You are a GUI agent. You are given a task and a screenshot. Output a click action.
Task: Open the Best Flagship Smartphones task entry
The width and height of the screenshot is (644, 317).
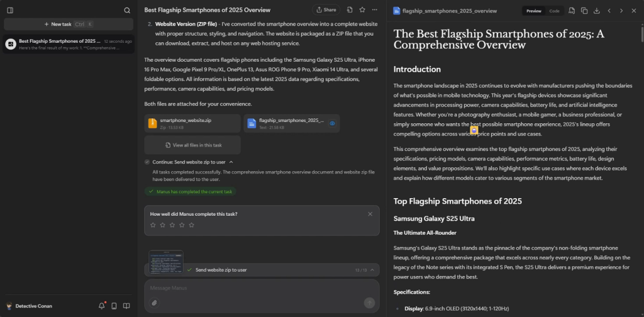point(69,44)
